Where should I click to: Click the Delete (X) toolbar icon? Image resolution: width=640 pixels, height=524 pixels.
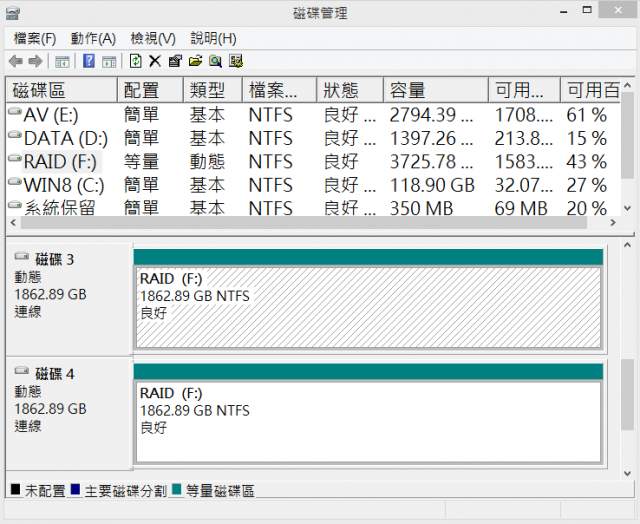(x=155, y=61)
